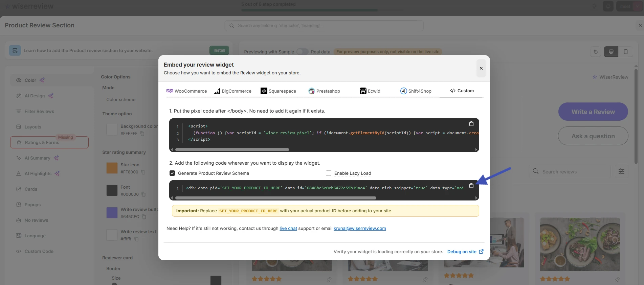Select the Shift4Shop tab
Screen dimensions: 644x285
click(416, 91)
